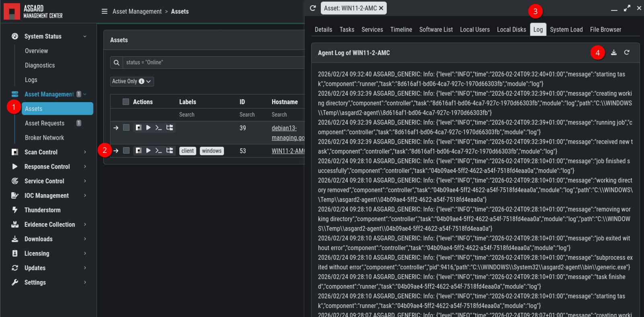Select the WIN11-2-AMC row checkbox
Viewport: 644px width, 317px height.
coord(126,150)
